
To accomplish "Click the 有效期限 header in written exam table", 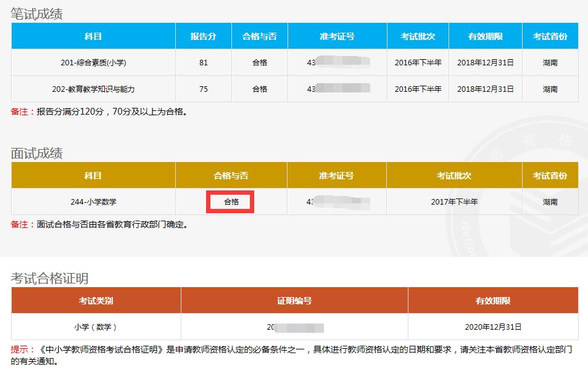I will [x=485, y=36].
